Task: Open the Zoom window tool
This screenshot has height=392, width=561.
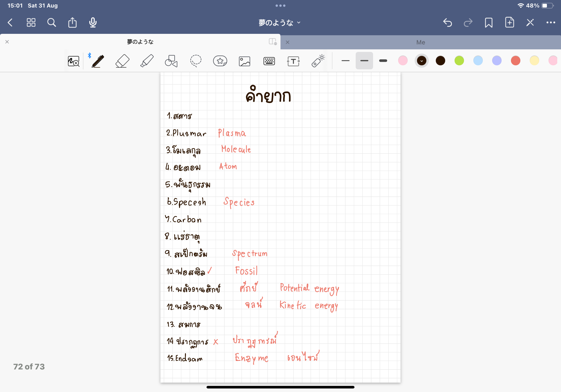Action: click(x=73, y=61)
